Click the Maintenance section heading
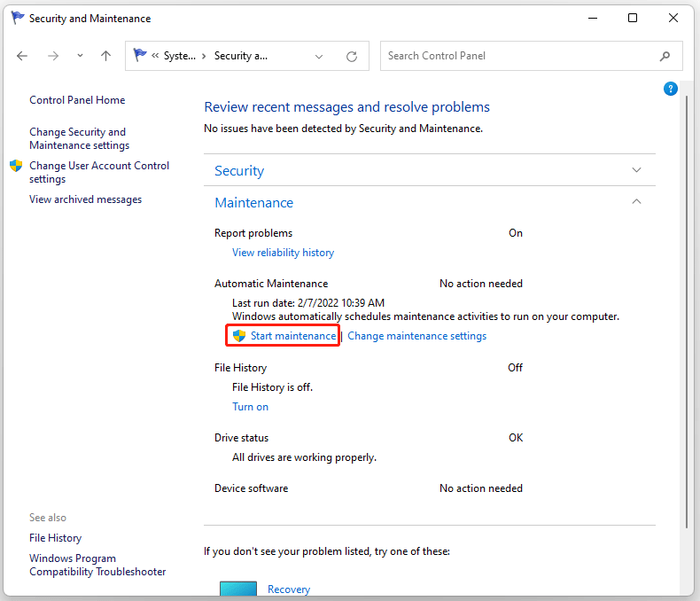This screenshot has height=601, width=700. pyautogui.click(x=254, y=203)
